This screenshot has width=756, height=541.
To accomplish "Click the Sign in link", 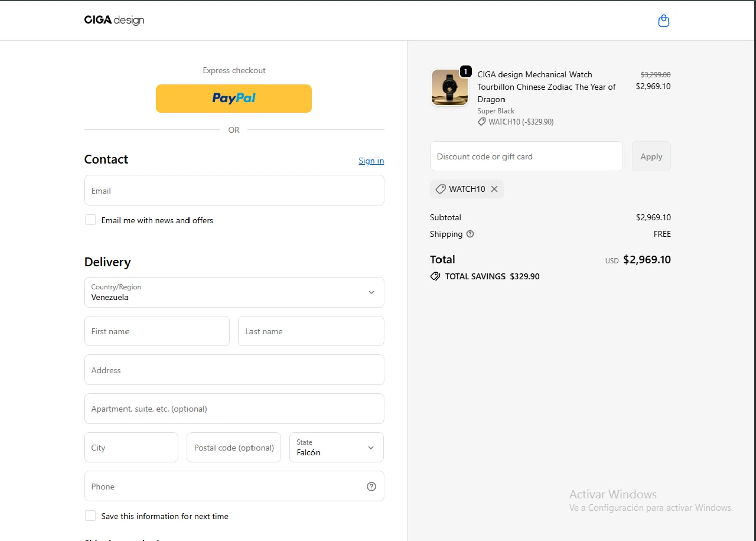I will (x=371, y=161).
